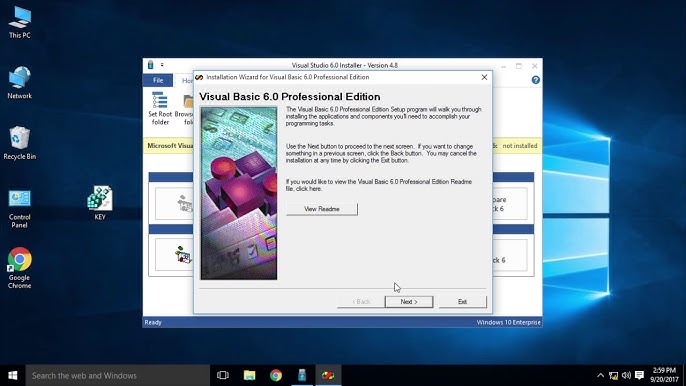
Task: Switch to Visual Basic setup taskbar icon
Action: coord(328,375)
